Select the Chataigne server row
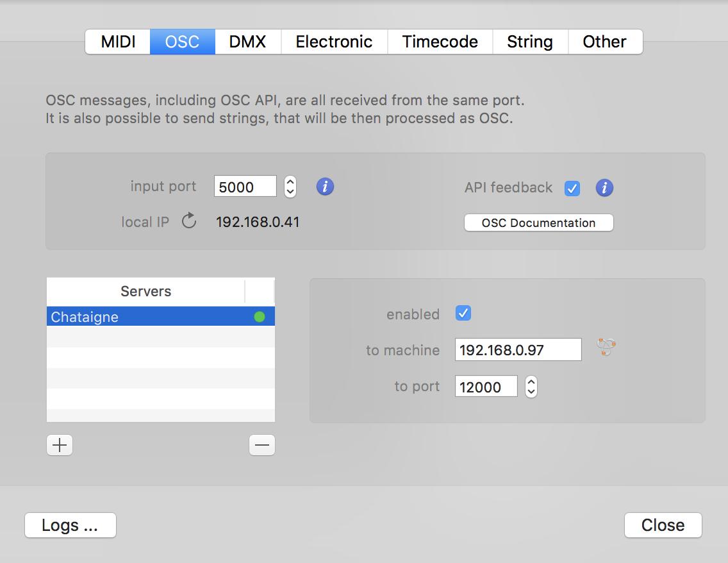Screen dimensions: 728x563 [147, 317]
